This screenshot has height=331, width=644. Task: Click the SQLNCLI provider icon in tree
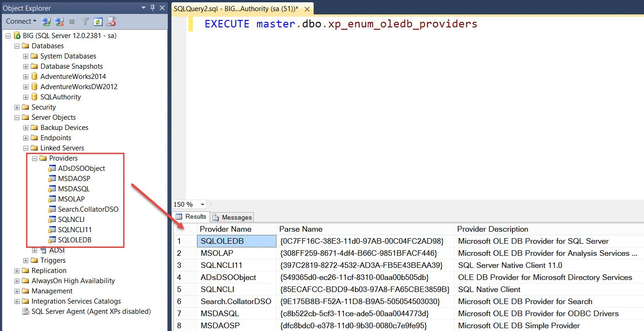(52, 220)
